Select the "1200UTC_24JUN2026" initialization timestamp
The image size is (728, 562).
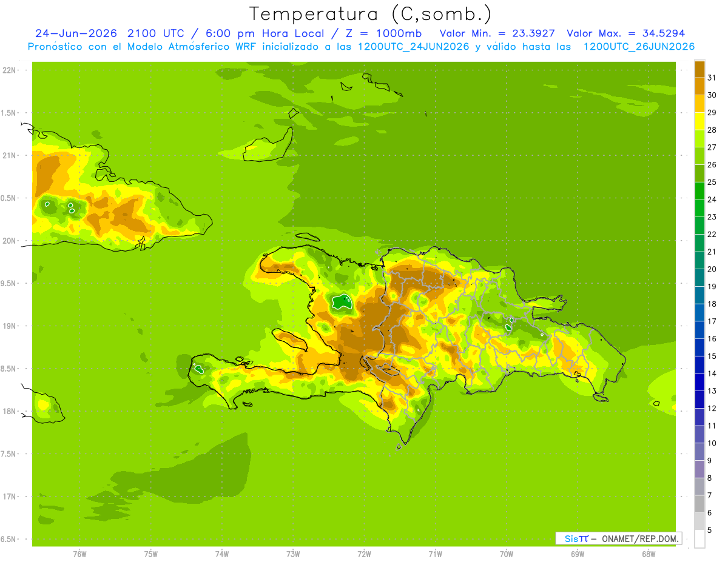(413, 47)
